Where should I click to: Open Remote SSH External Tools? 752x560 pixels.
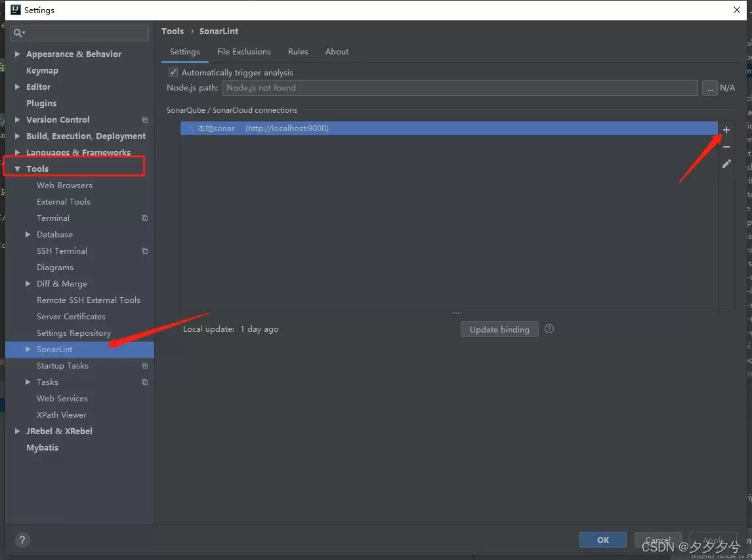coord(88,300)
